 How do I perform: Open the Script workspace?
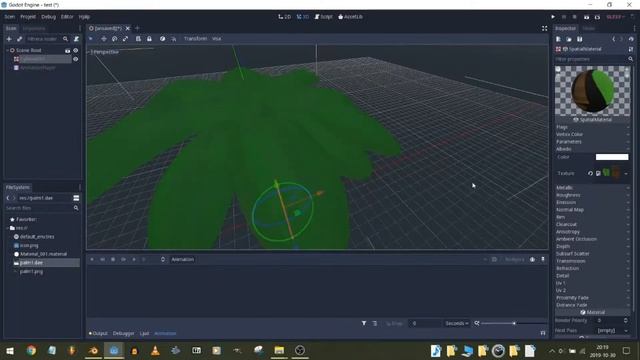click(x=323, y=17)
